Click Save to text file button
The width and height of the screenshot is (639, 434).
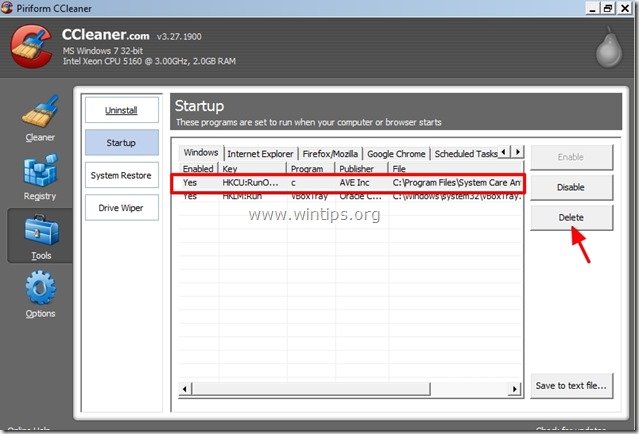tap(571, 386)
